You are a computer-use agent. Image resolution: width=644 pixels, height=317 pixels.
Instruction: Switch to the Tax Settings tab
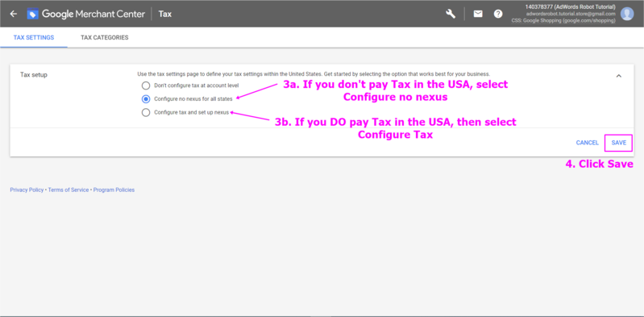(x=34, y=37)
